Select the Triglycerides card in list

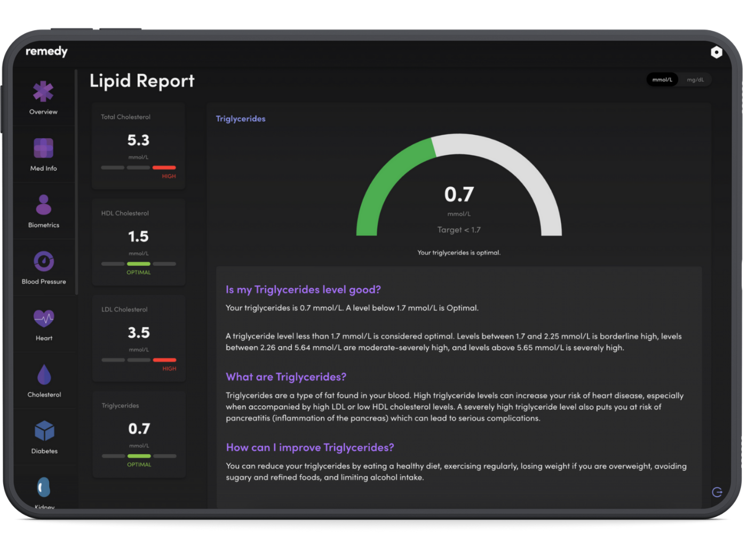(139, 434)
